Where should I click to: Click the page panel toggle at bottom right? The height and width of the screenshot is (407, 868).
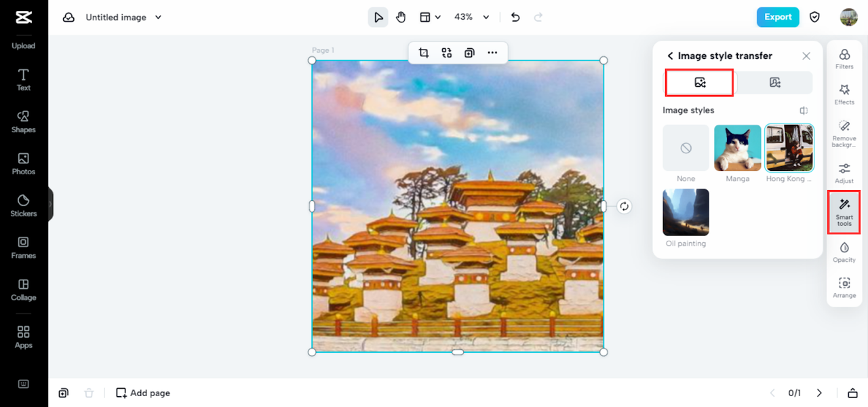(852, 393)
